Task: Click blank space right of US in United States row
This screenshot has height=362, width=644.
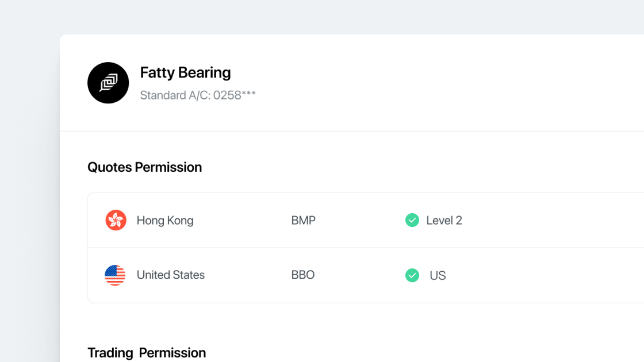Action: pyautogui.click(x=546, y=276)
